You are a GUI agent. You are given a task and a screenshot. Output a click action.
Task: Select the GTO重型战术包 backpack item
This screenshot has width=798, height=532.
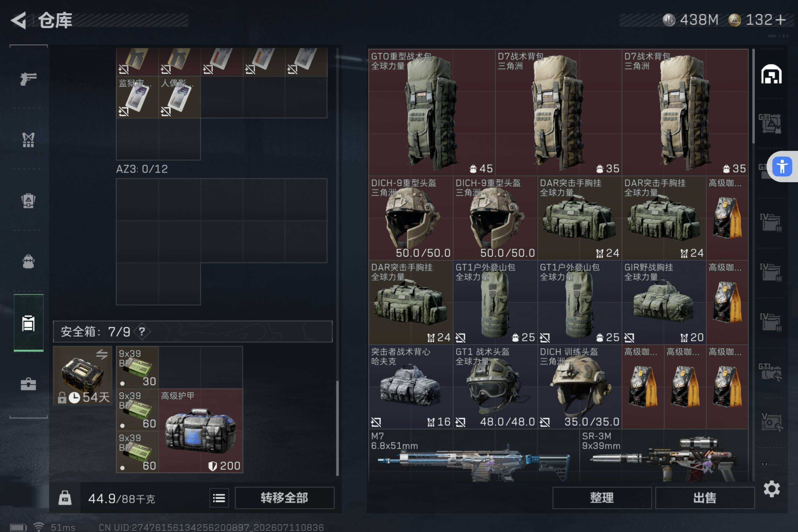(432, 112)
